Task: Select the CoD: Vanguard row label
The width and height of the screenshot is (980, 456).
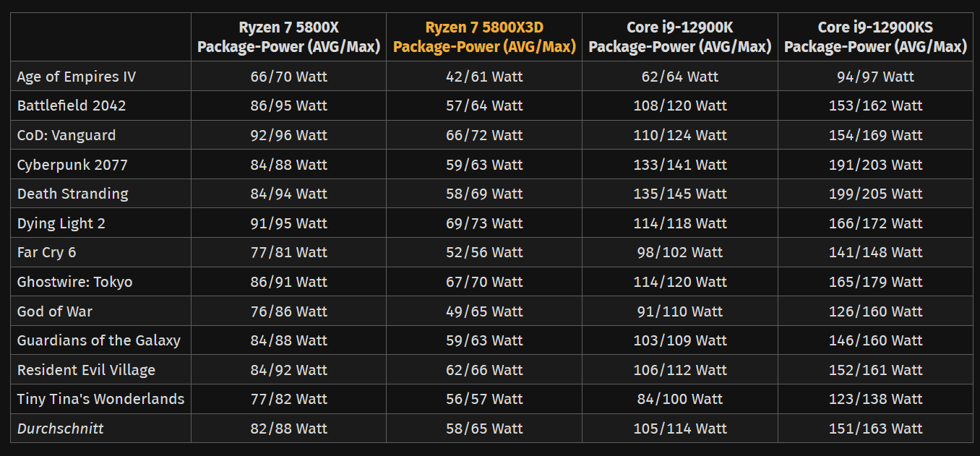Action: (x=66, y=135)
